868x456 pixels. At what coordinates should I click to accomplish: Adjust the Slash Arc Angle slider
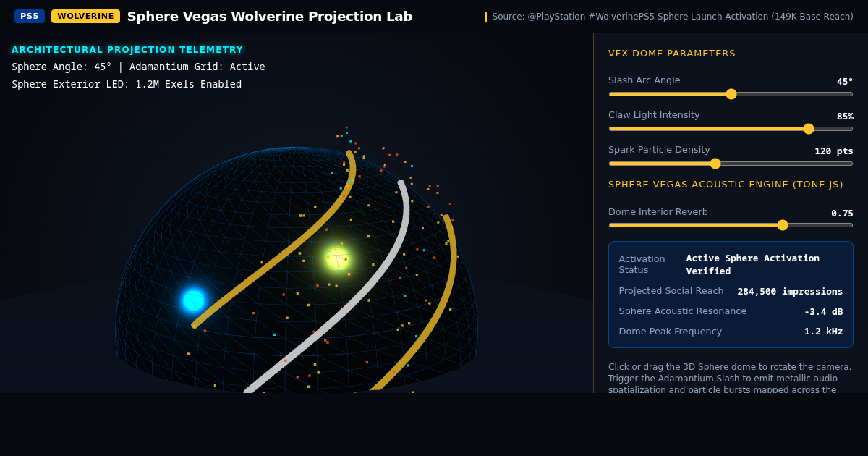point(731,94)
